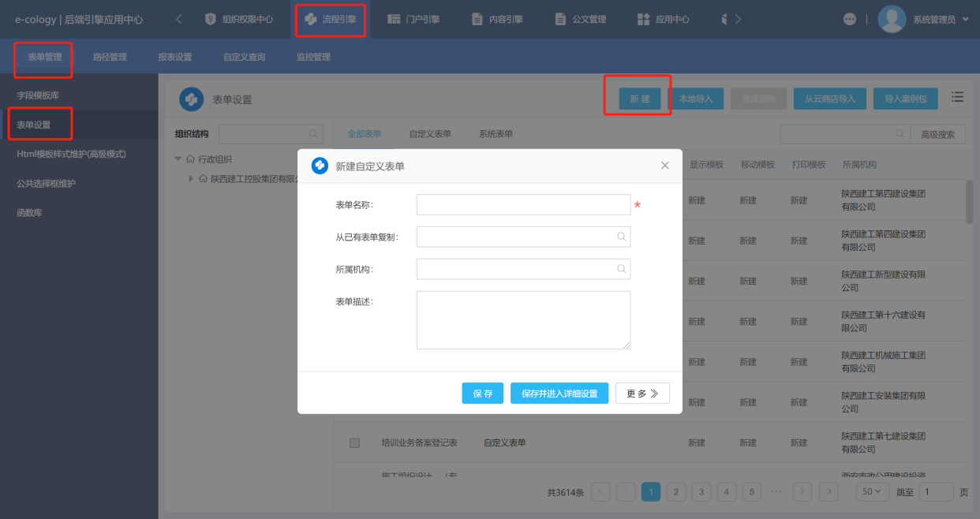Click the search icon in 从已有表单复制 field

(x=621, y=237)
